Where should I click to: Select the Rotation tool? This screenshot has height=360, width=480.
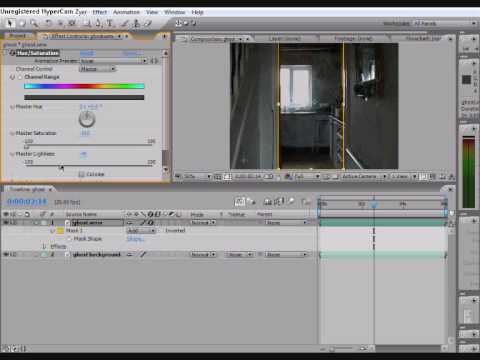(49, 23)
